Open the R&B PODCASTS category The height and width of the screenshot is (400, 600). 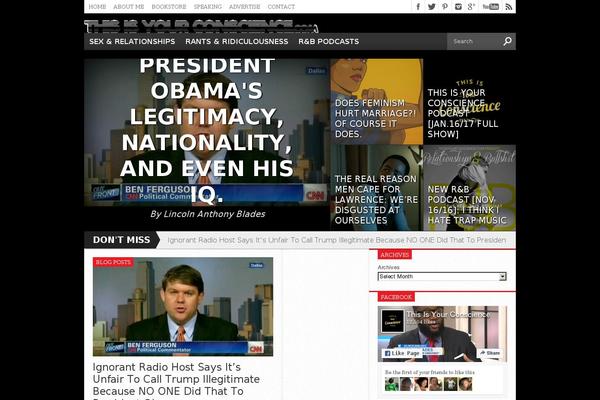(x=329, y=41)
